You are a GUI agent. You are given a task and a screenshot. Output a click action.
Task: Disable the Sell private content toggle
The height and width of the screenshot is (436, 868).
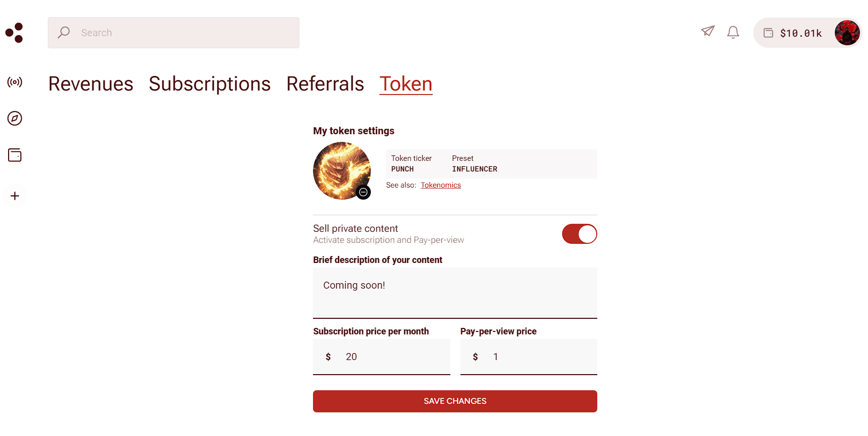point(579,234)
